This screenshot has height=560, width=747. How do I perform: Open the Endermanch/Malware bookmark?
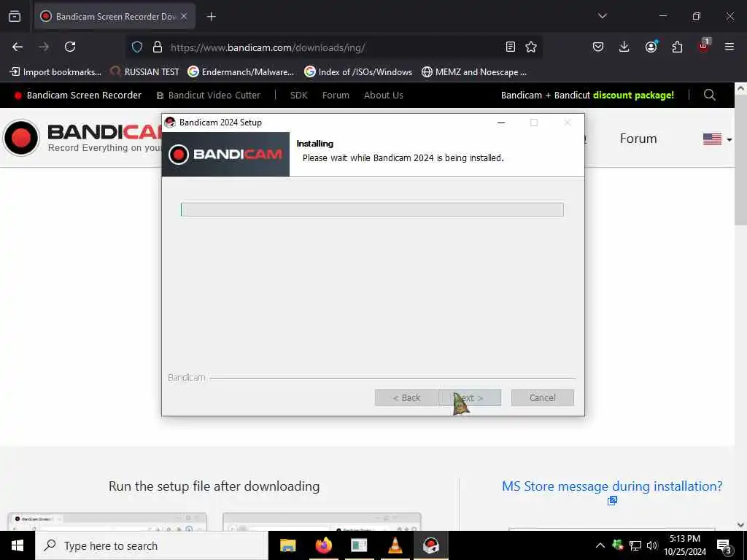(x=241, y=72)
